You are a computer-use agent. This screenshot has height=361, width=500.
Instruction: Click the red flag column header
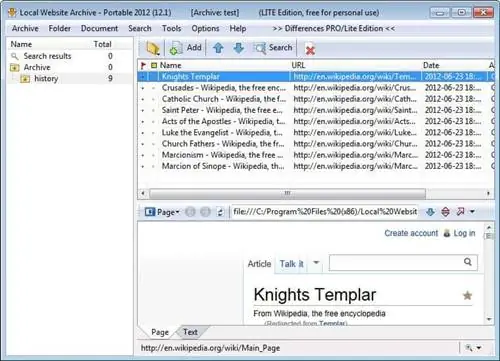(x=143, y=65)
